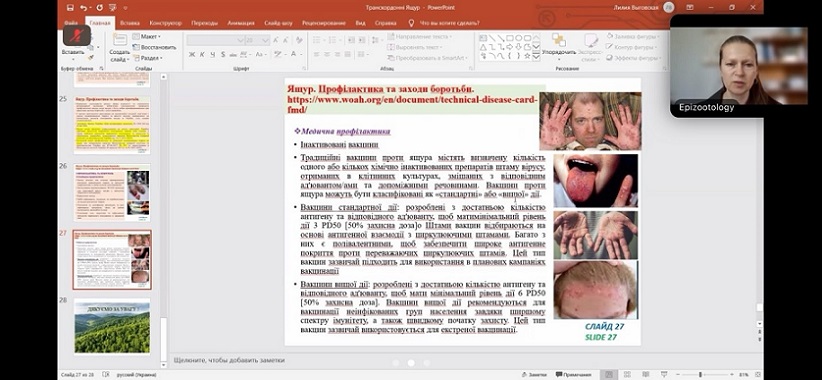This screenshot has height=380, width=822.
Task: Justify the paragraph text
Action: 348,55
